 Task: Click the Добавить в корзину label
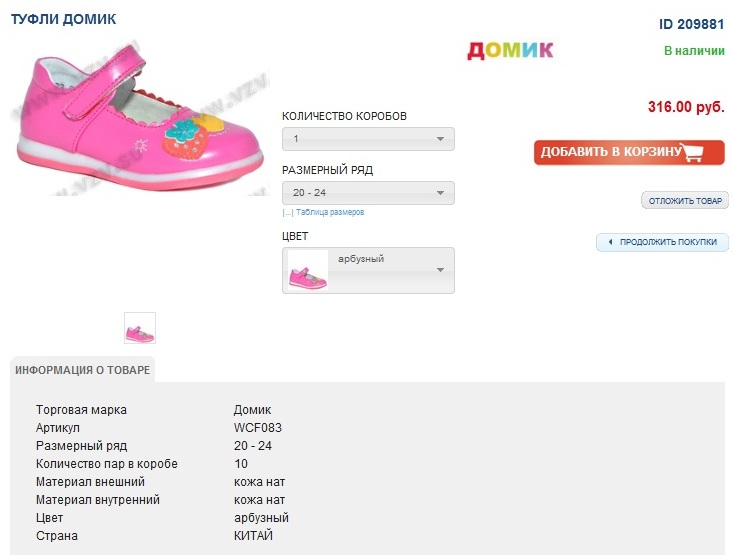[610, 152]
